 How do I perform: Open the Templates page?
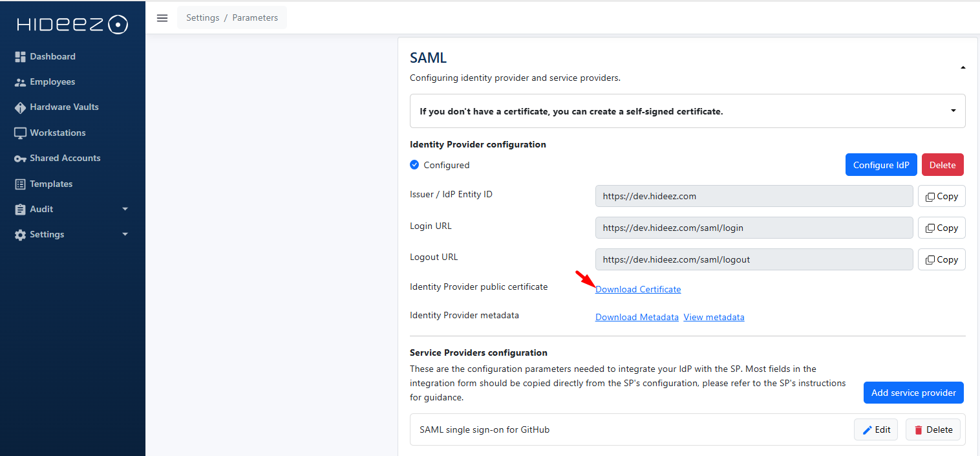(50, 184)
